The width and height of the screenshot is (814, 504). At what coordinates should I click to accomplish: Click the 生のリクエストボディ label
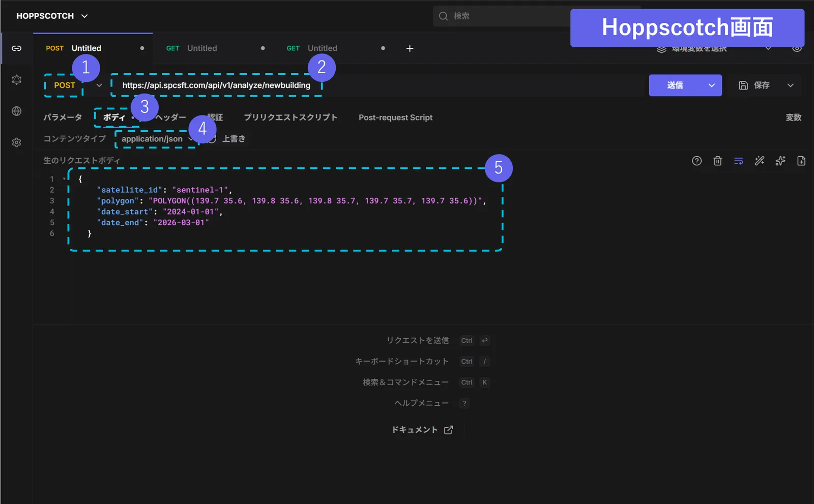82,161
